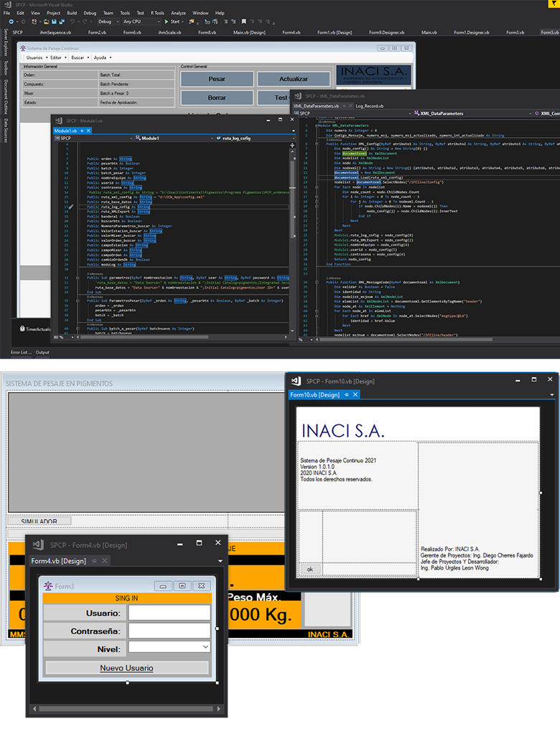Click the Visual Studio logo of Form4.vb window
This screenshot has height=747, width=560.
(x=39, y=544)
